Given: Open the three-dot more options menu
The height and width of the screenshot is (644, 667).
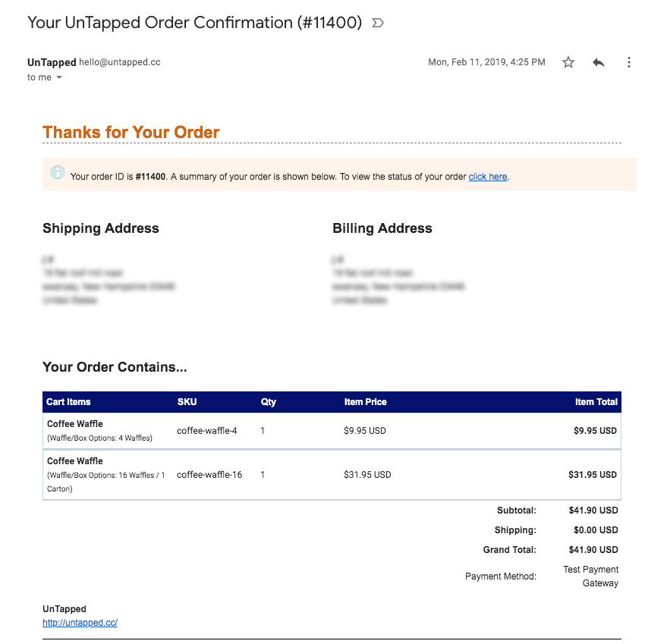Looking at the screenshot, I should point(629,62).
